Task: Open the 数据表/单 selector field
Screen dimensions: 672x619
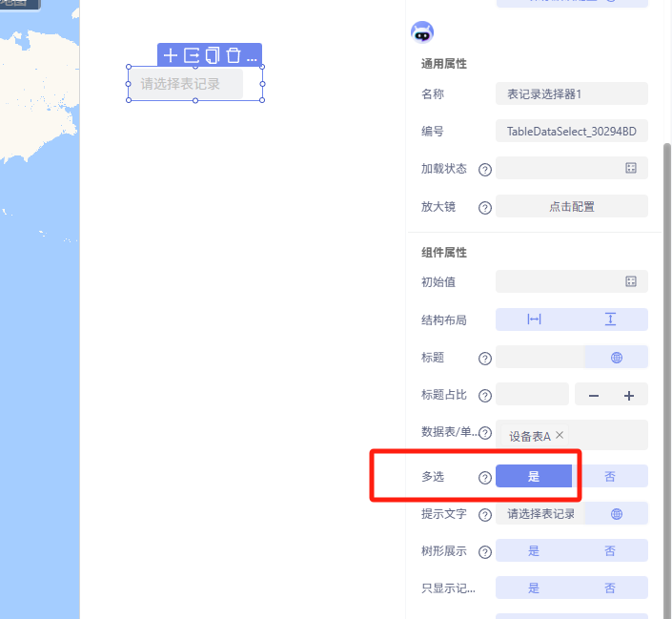Action: (572, 435)
